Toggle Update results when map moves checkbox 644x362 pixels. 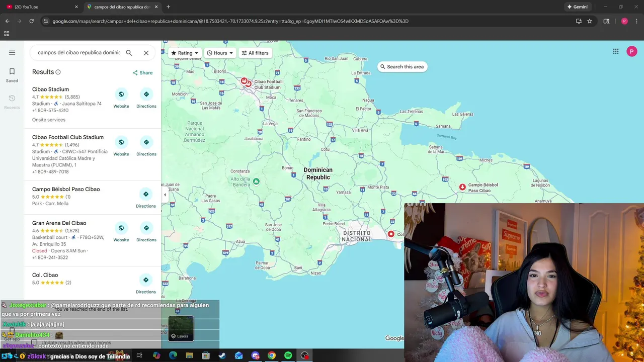click(34, 342)
